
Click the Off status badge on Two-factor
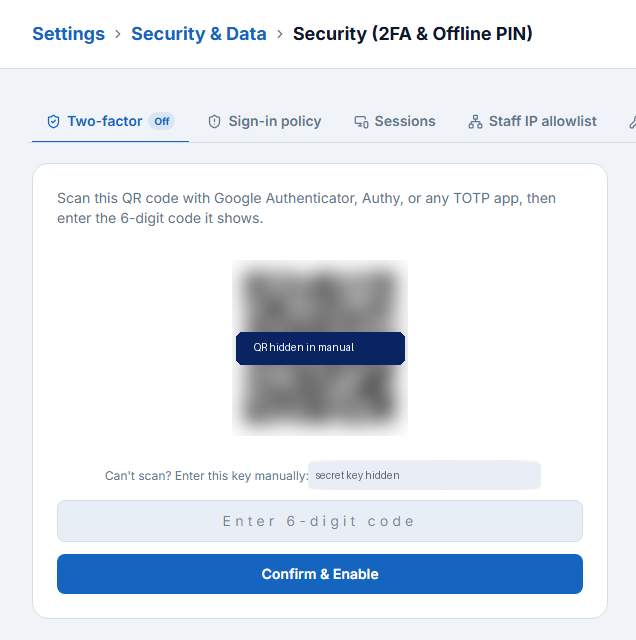(x=162, y=121)
